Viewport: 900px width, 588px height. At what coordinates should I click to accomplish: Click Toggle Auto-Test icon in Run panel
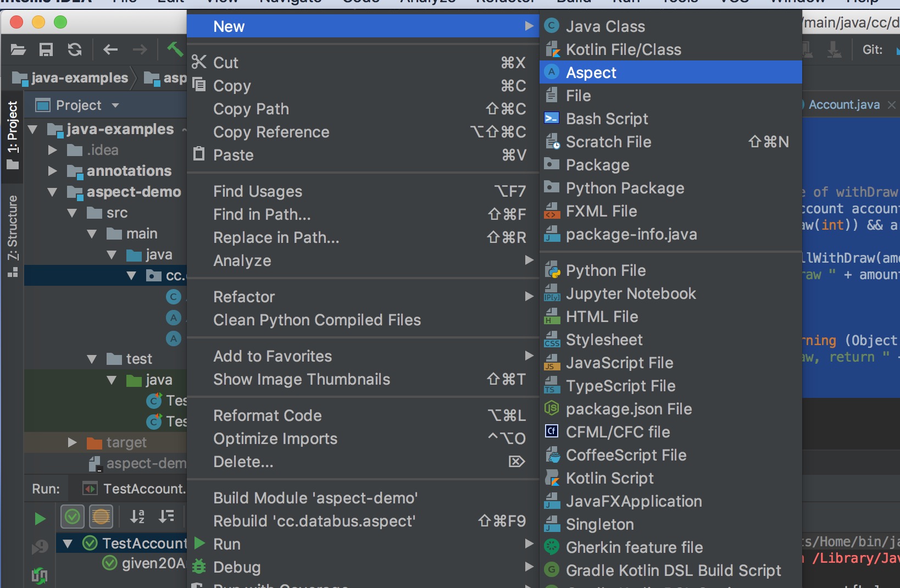point(40,575)
